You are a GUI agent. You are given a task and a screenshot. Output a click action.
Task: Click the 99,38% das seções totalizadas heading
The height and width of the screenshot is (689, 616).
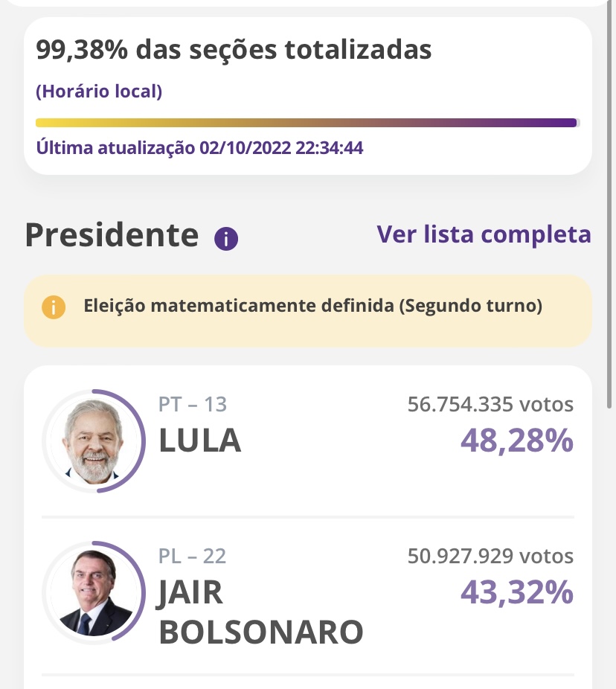tap(234, 50)
